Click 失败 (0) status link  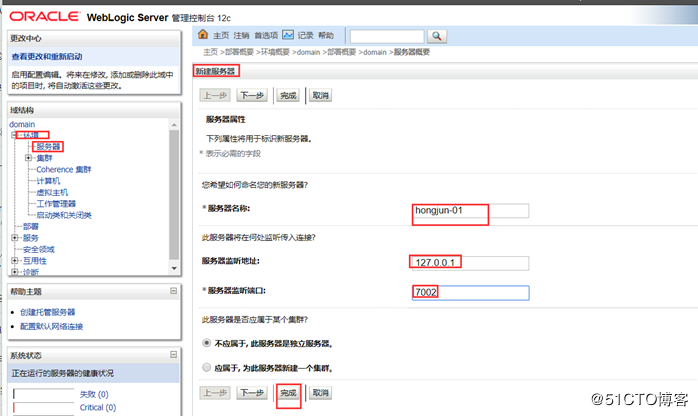[94, 394]
